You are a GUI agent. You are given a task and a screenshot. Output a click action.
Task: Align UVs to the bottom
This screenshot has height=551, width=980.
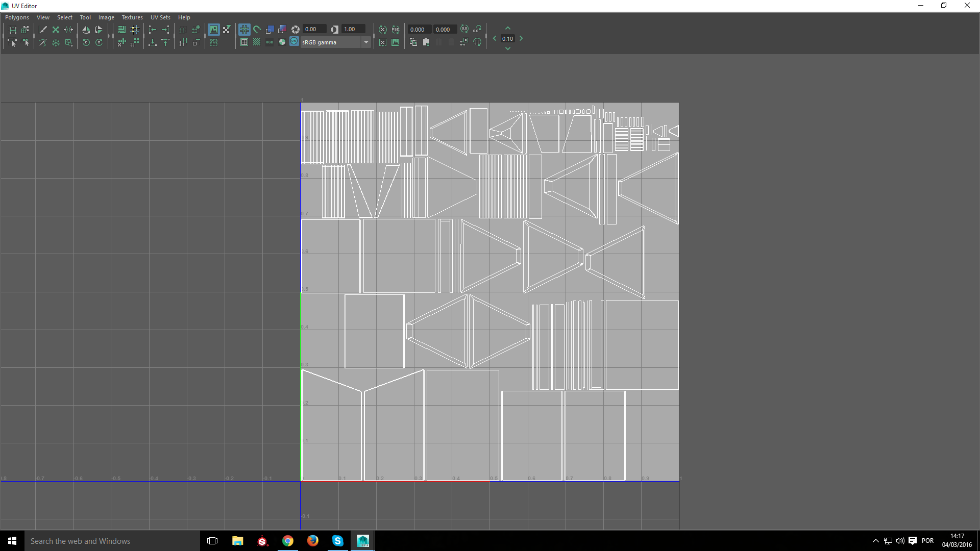(x=153, y=43)
